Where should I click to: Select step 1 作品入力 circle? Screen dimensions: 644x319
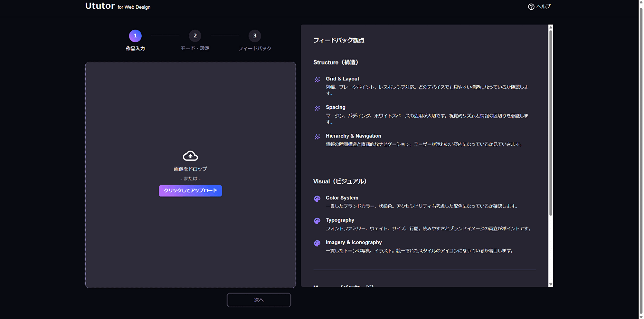pyautogui.click(x=135, y=36)
